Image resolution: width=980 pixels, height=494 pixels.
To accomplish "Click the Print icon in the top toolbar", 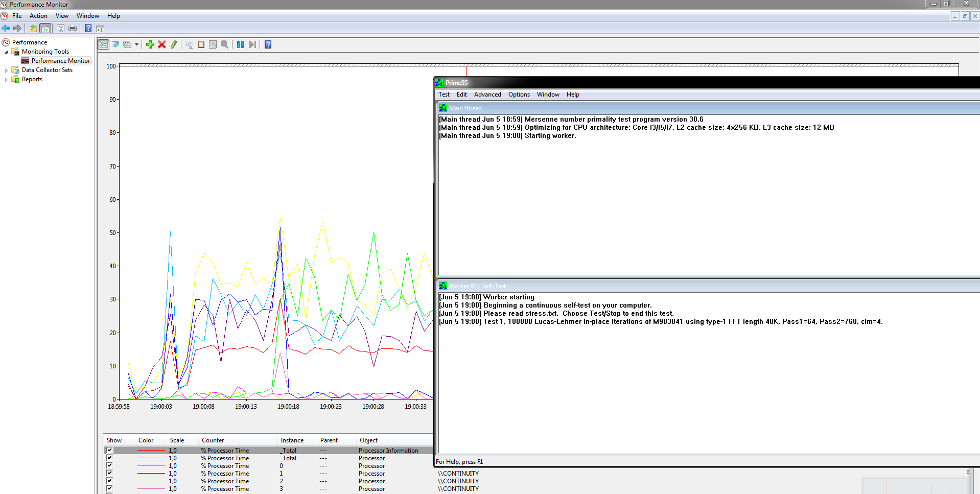I will pyautogui.click(x=73, y=29).
